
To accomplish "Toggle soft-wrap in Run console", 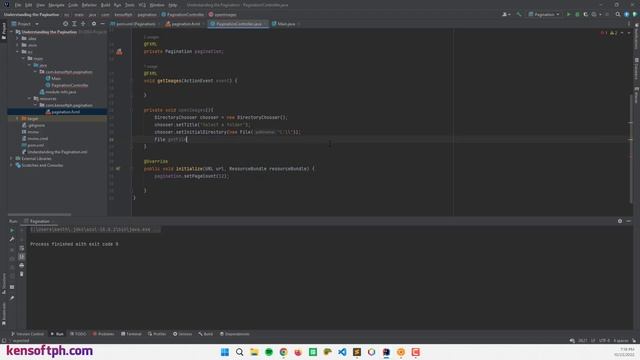I will pyautogui.click(x=22, y=248).
